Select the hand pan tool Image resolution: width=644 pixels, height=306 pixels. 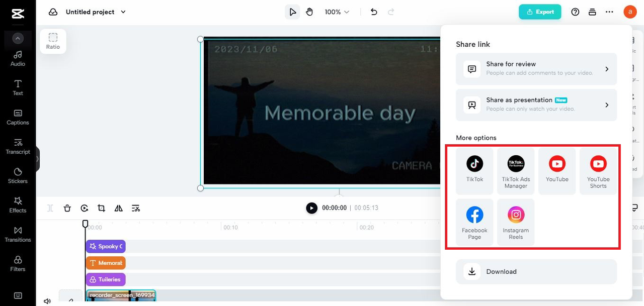pos(309,12)
